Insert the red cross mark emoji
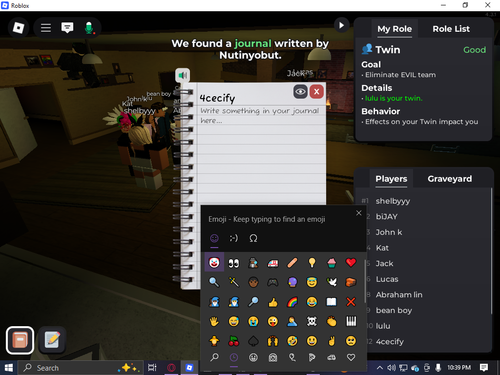This screenshot has height=375, width=500. 351,302
